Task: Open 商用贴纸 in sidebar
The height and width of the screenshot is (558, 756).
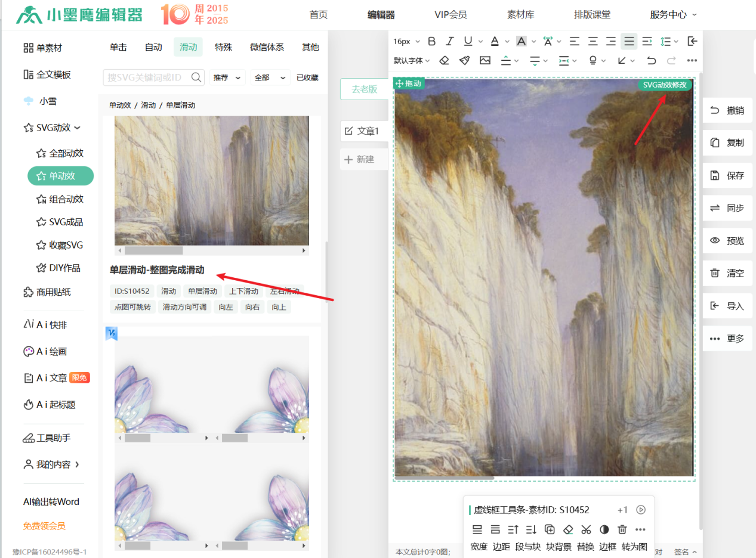Action: [x=47, y=292]
